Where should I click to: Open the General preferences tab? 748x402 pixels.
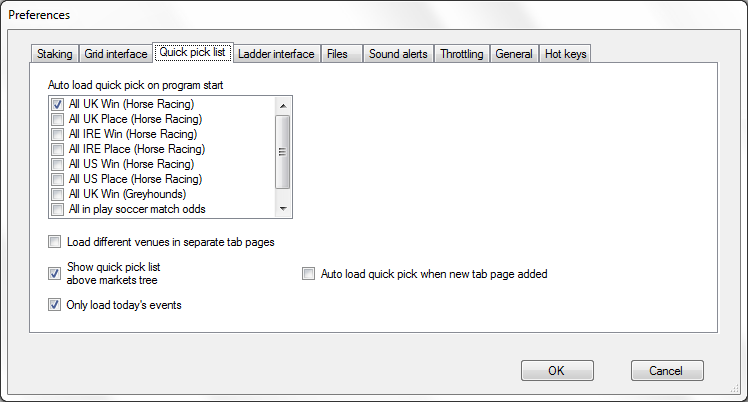514,54
